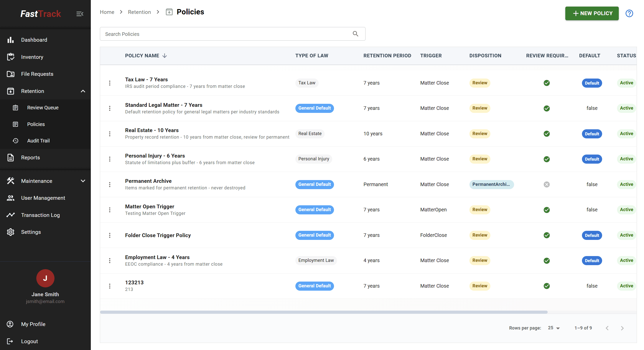
Task: Click the help question mark icon
Action: (x=629, y=13)
